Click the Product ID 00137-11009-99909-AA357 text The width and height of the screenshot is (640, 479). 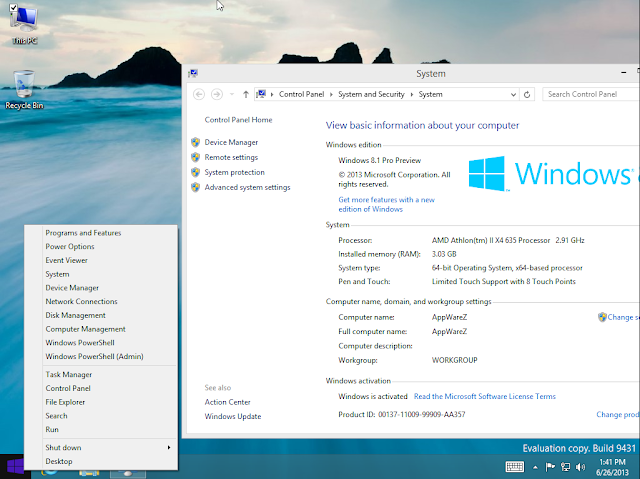402,415
